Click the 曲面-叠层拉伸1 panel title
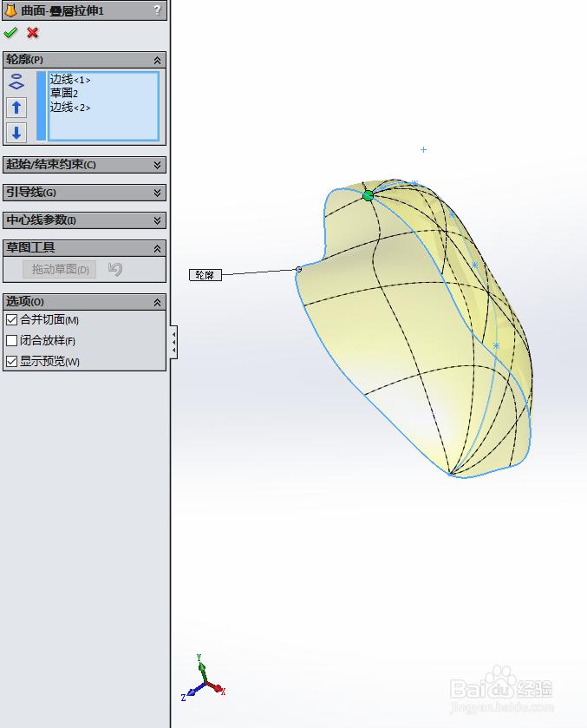This screenshot has height=728, width=587. (62, 10)
